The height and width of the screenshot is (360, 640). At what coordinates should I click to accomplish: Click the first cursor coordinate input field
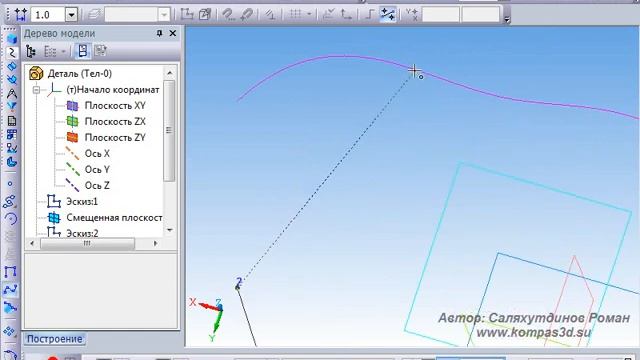[x=441, y=15]
